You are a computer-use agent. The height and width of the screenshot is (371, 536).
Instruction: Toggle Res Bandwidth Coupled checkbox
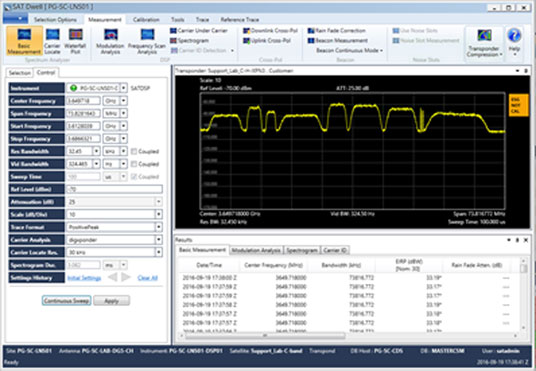134,151
